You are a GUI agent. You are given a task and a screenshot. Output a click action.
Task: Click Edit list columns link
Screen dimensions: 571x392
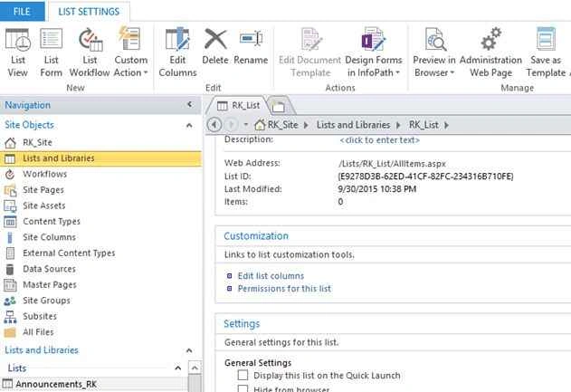[x=271, y=276]
